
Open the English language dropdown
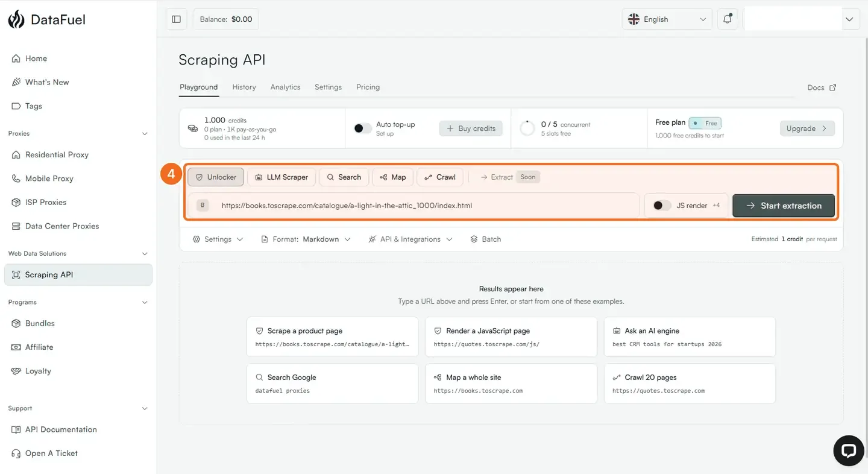pyautogui.click(x=667, y=19)
